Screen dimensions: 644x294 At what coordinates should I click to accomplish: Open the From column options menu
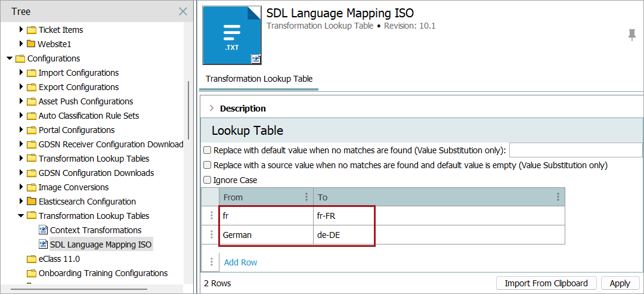[306, 197]
